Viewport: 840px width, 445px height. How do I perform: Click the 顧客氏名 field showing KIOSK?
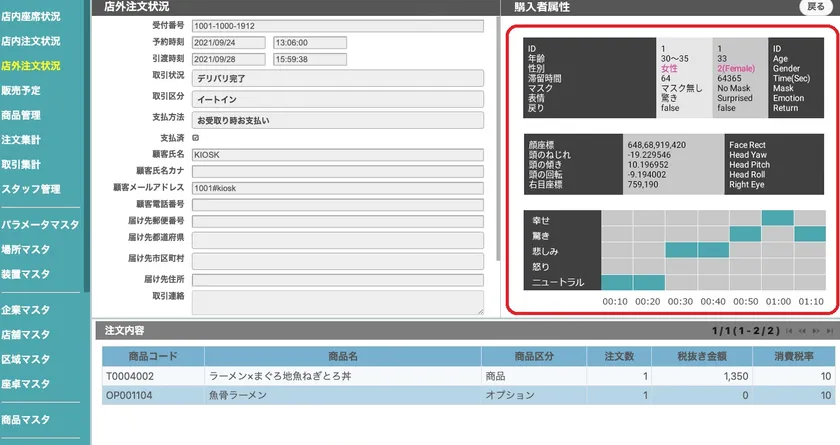[337, 155]
